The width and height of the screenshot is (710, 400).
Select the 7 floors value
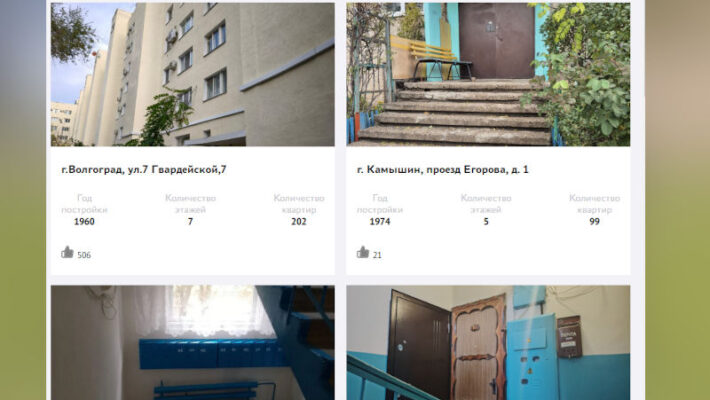point(190,222)
